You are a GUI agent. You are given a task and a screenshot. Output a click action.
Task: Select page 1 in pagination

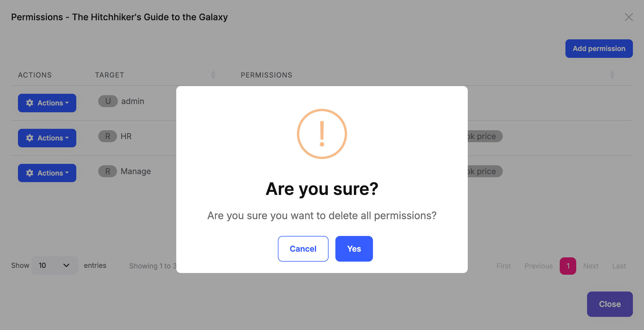click(x=568, y=266)
